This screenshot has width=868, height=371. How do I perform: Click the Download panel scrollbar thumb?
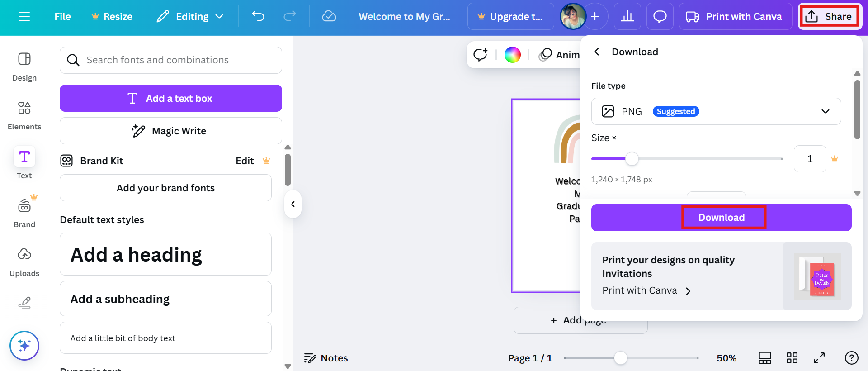(x=857, y=109)
